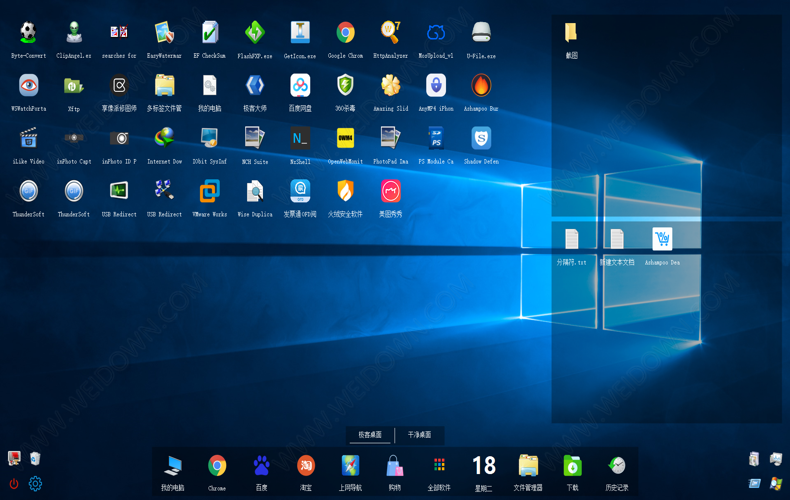Screen dimensions: 790x500
Task: Launch iLike Video clapperboard icon
Action: (28, 138)
